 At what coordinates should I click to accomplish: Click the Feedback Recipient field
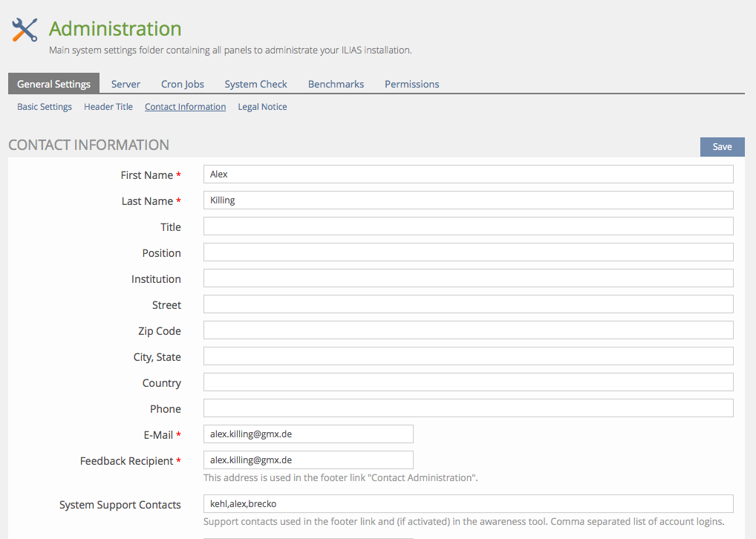pos(308,460)
